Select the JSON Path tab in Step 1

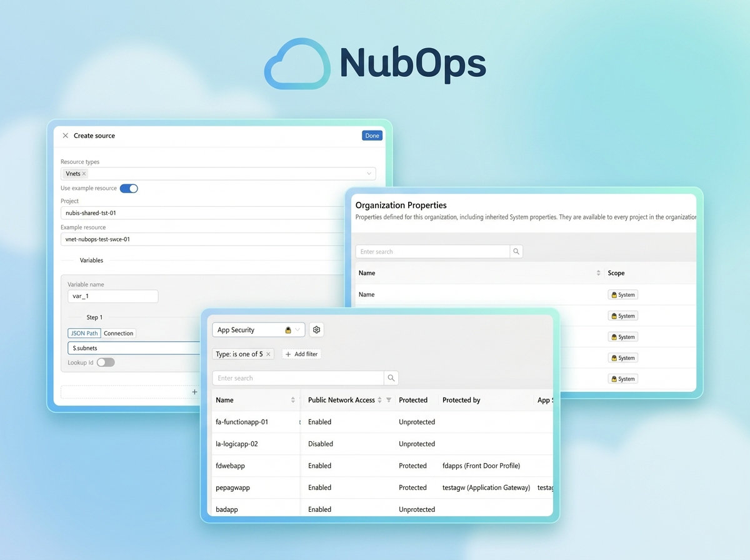pyautogui.click(x=84, y=333)
